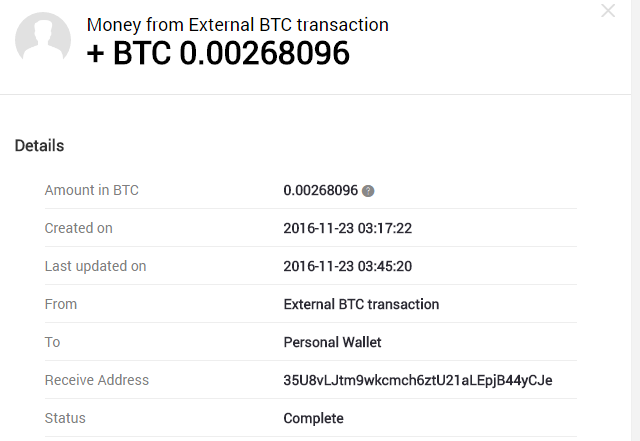Image resolution: width=640 pixels, height=441 pixels.
Task: Click the Created on label
Action: point(78,228)
